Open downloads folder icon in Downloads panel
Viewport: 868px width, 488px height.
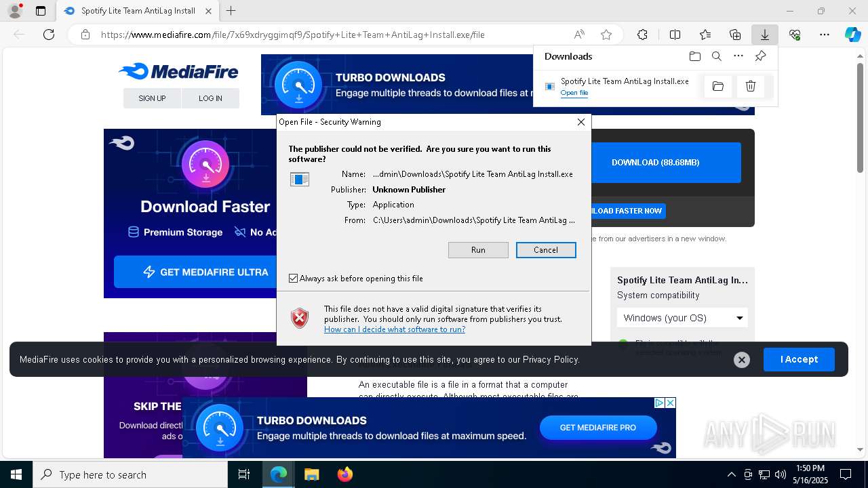(x=694, y=56)
